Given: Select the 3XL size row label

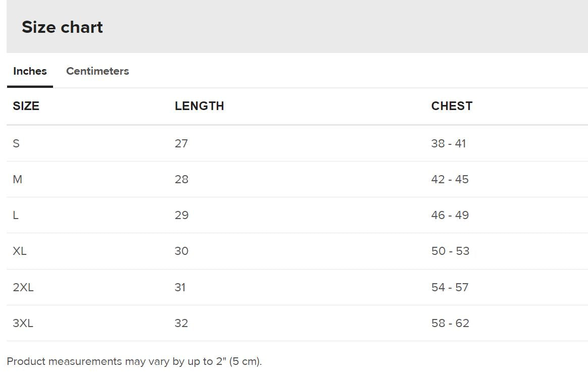Looking at the screenshot, I should tap(23, 323).
